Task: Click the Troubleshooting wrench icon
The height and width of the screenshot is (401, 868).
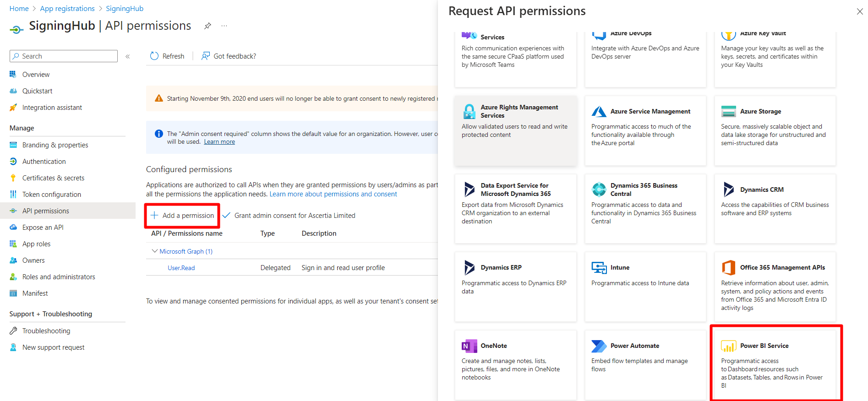Action: (x=13, y=331)
